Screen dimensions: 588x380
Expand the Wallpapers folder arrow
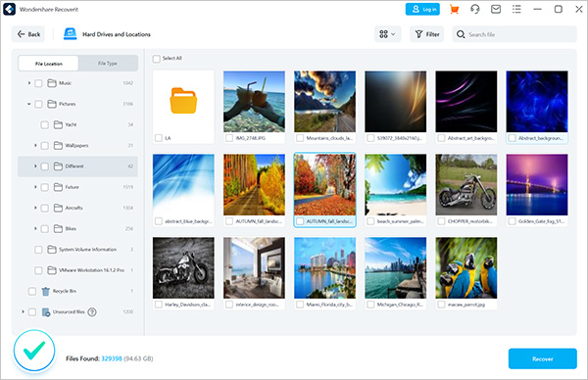coord(35,145)
